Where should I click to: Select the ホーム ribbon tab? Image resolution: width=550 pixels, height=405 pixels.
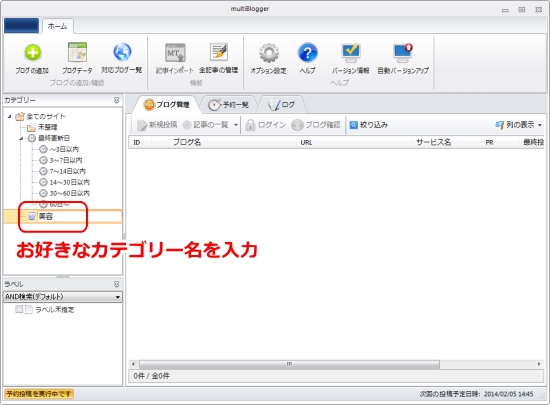[58, 26]
